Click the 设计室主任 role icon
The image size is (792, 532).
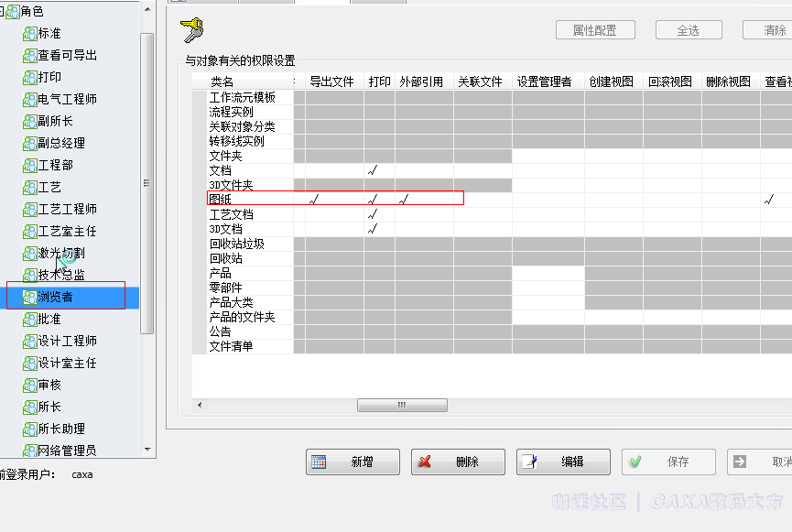pos(30,364)
